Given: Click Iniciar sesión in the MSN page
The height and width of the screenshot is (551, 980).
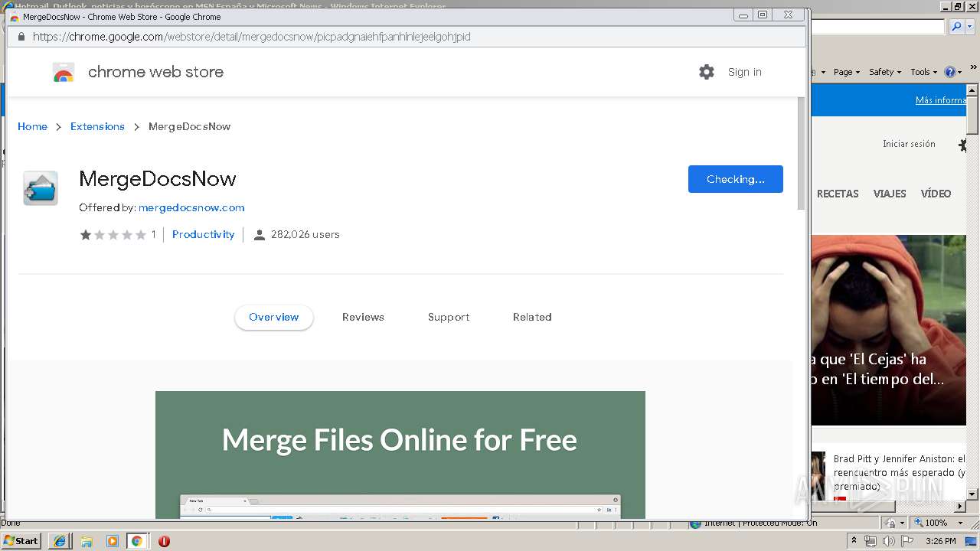Looking at the screenshot, I should tap(909, 144).
